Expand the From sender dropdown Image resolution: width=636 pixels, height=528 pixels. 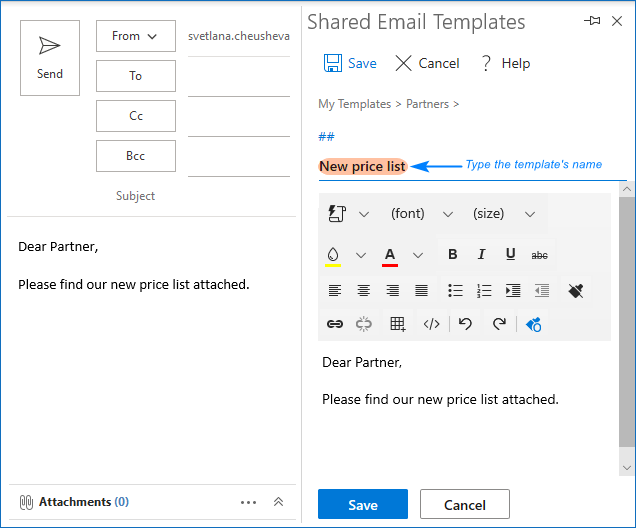click(135, 36)
